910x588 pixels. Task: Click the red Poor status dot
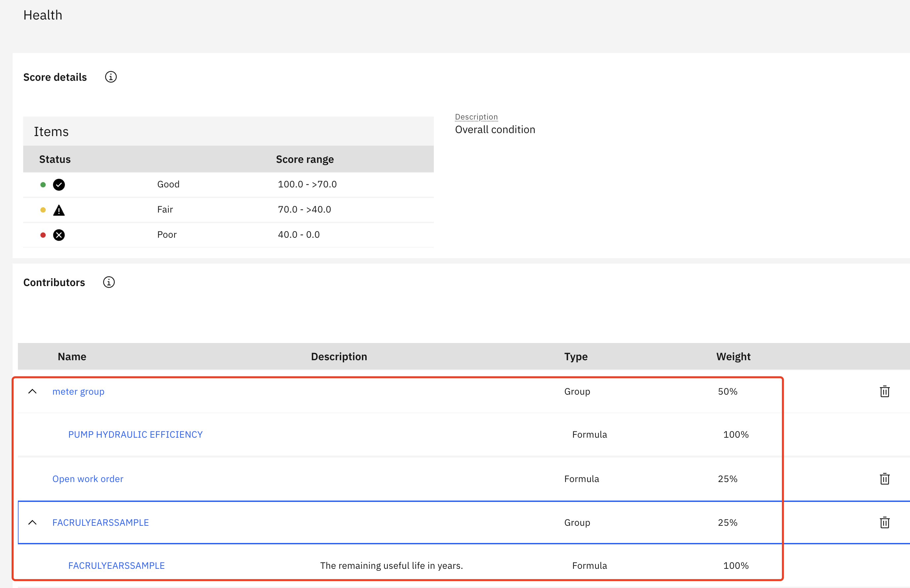[43, 235]
